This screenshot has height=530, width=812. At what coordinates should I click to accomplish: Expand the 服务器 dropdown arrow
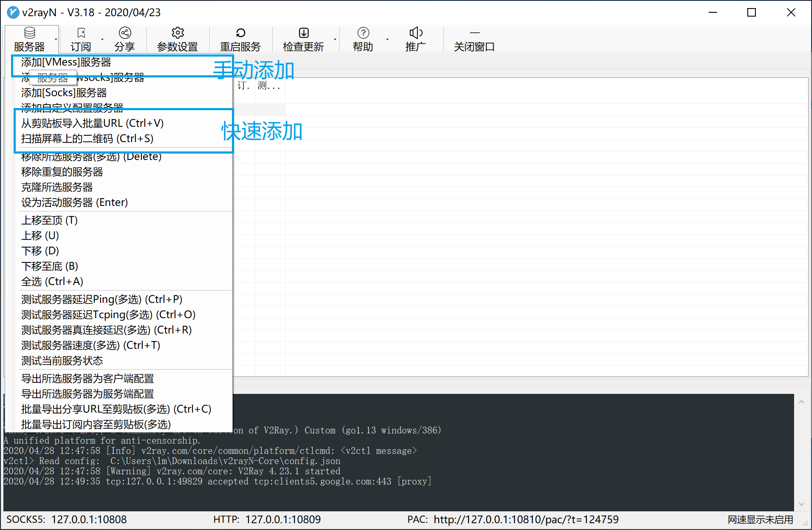pyautogui.click(x=56, y=39)
